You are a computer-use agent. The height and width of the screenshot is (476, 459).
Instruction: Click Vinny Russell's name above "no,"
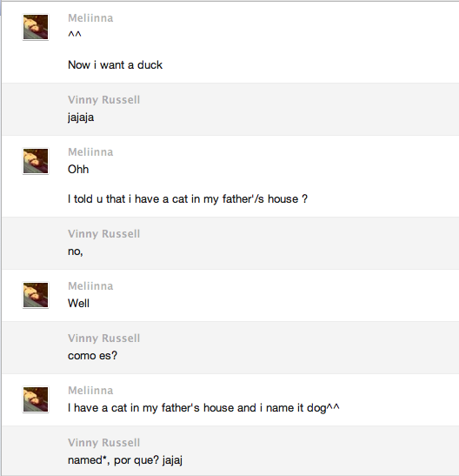[x=103, y=234]
